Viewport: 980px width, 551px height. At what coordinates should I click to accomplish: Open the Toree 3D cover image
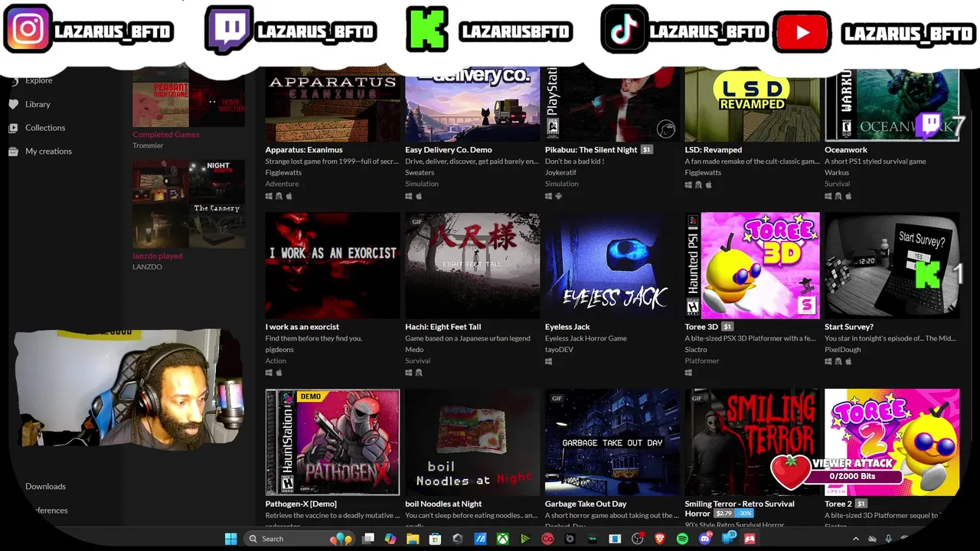pyautogui.click(x=752, y=266)
